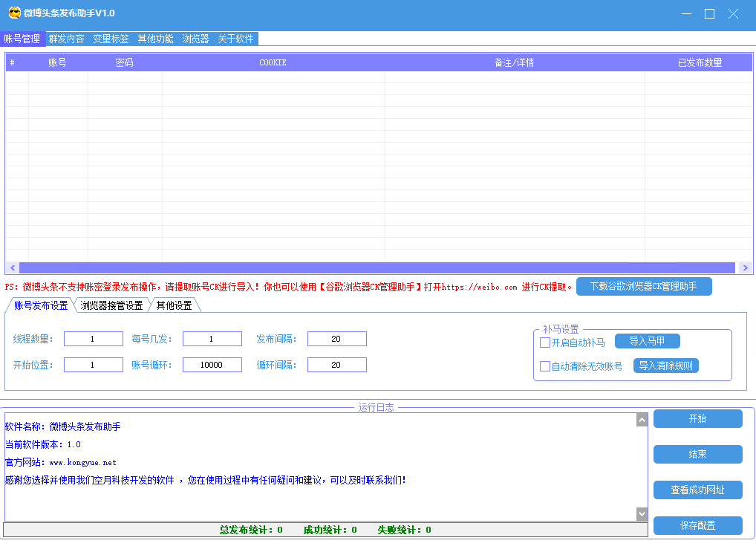Click the www.kongyue.net website text in log
This screenshot has width=756, height=552.
(x=82, y=462)
